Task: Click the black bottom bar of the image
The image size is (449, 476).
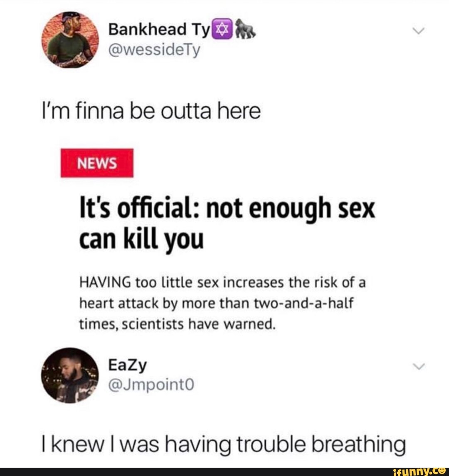Action: [x=224, y=472]
